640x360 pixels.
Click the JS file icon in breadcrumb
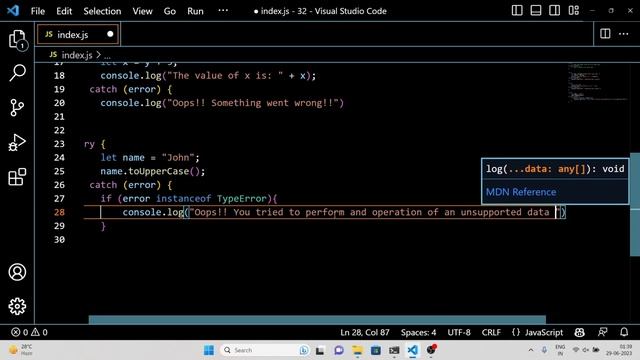tap(53, 55)
